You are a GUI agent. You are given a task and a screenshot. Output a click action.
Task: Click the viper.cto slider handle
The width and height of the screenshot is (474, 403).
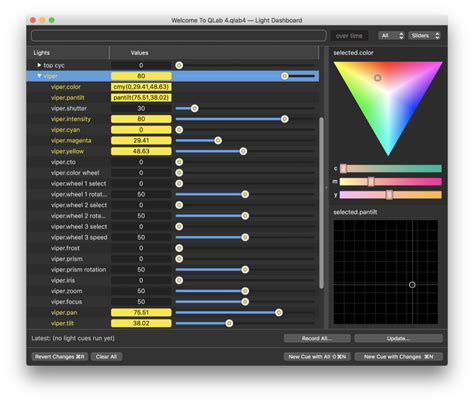(179, 162)
